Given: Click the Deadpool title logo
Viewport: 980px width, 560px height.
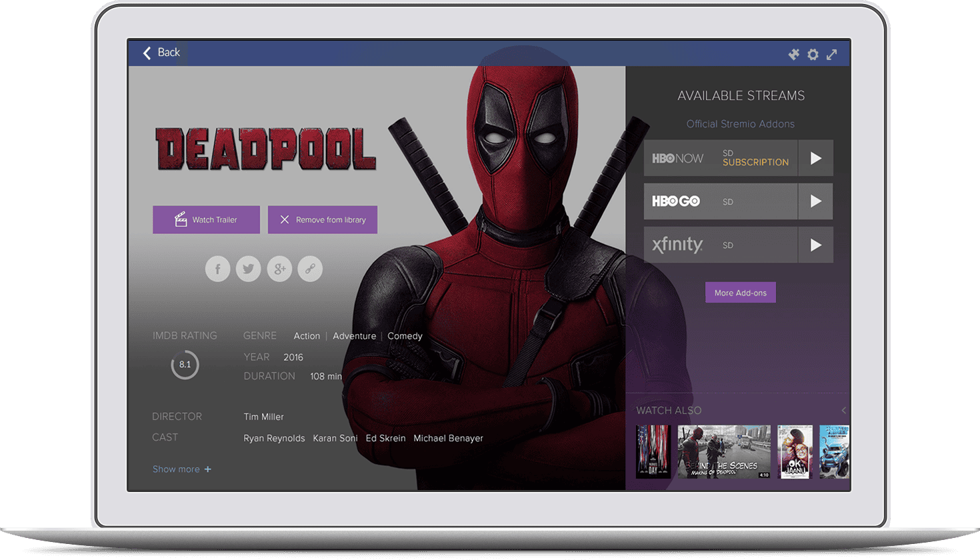Looking at the screenshot, I should (265, 149).
